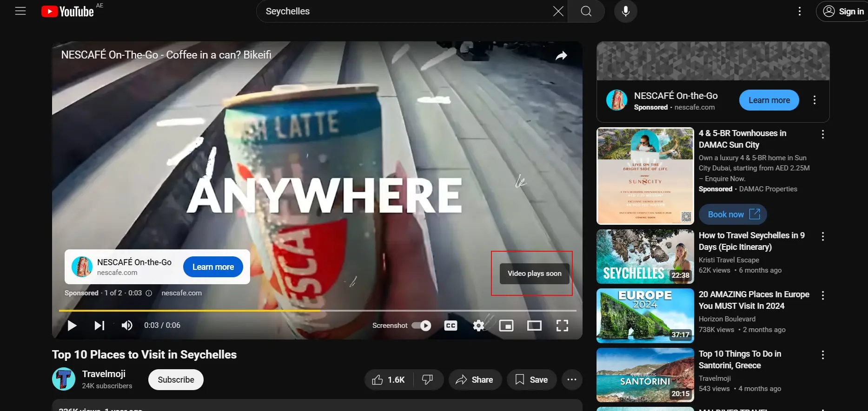Open options for DAMAC Sun City ad
868x411 pixels.
(823, 134)
